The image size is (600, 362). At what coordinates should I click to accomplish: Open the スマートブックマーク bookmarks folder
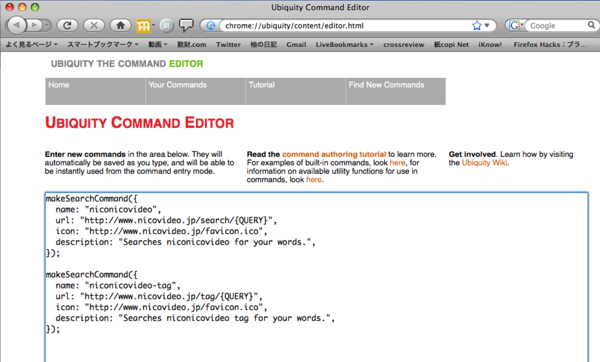pos(103,44)
